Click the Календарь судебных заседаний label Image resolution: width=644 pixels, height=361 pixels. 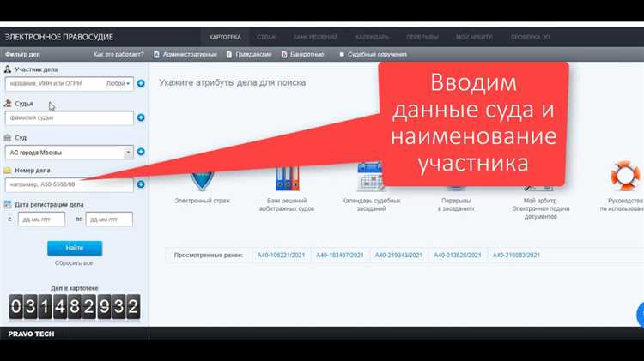pos(371,205)
